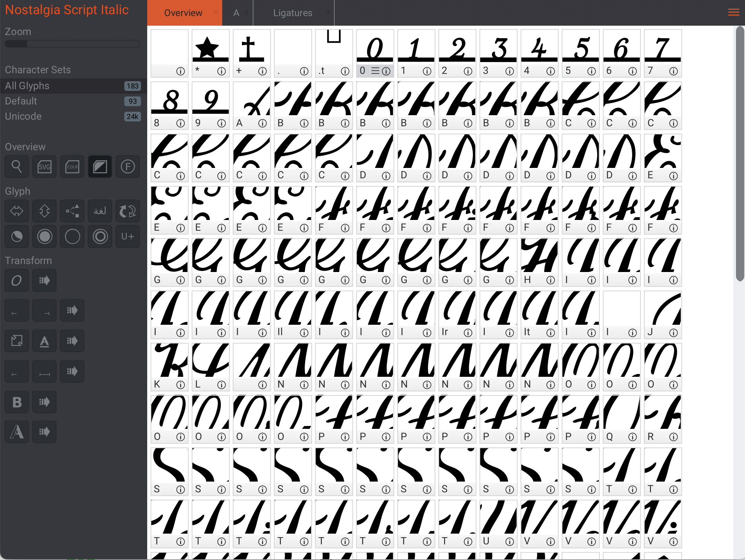
Task: Select the glyph 3 cell
Action: pos(498,53)
